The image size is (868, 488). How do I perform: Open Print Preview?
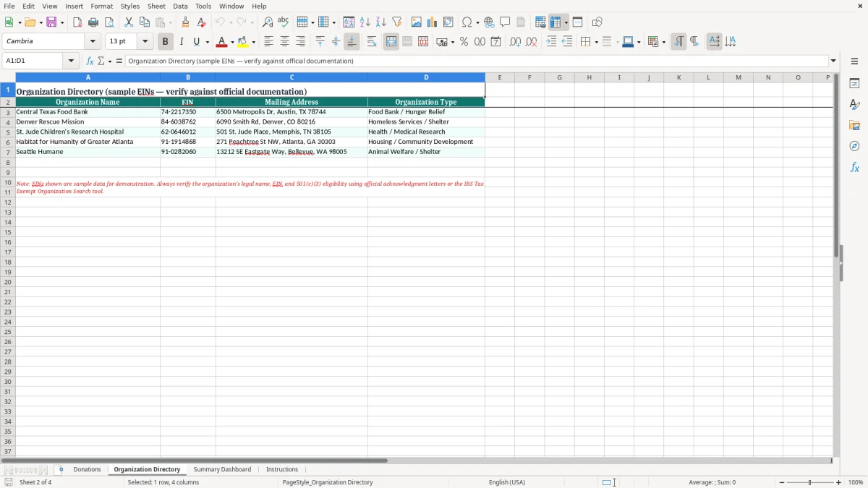pyautogui.click(x=109, y=22)
